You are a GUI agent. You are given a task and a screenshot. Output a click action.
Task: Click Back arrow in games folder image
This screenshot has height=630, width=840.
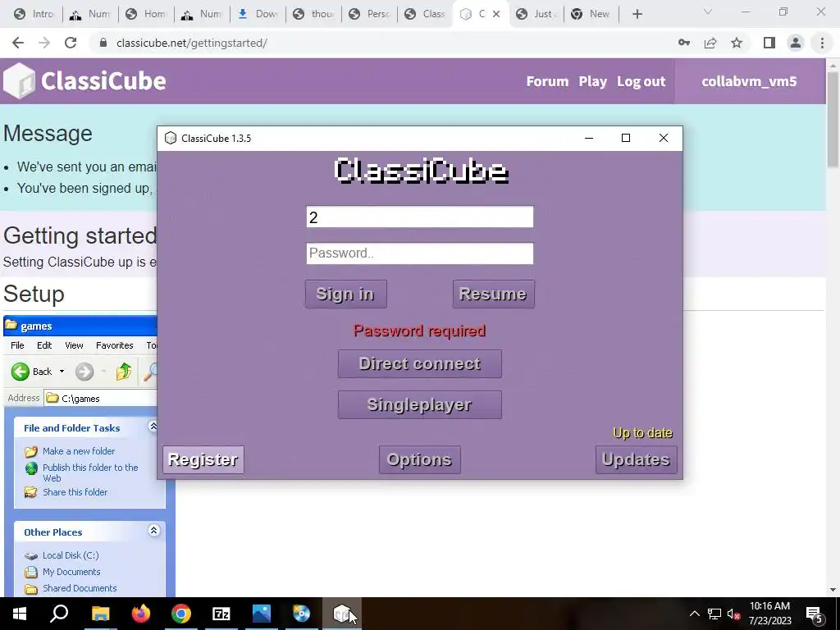tap(21, 372)
